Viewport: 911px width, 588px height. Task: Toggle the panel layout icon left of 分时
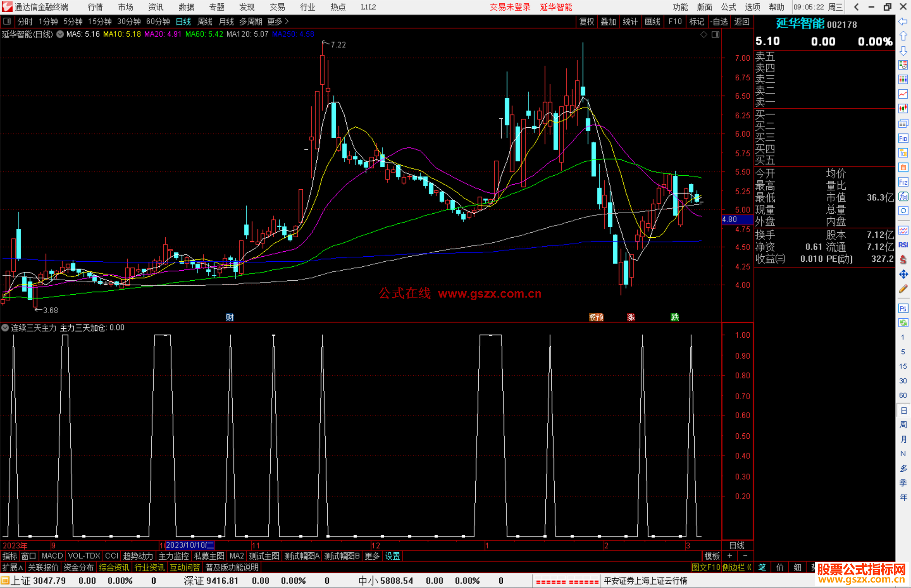coord(7,21)
